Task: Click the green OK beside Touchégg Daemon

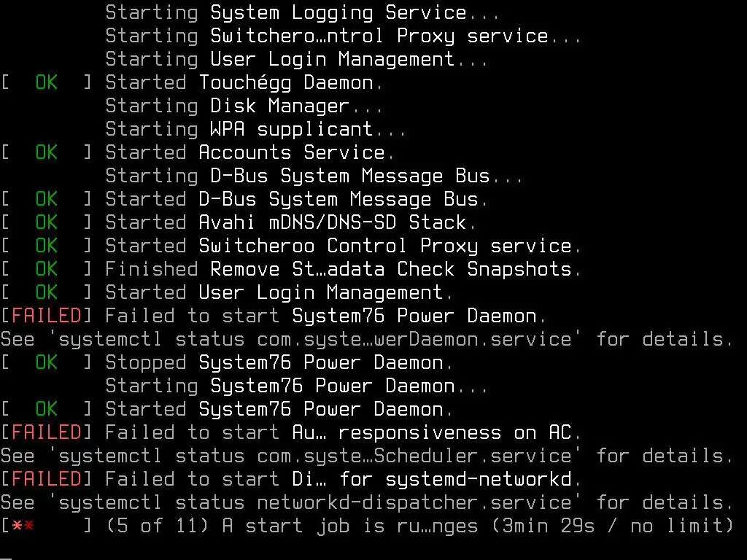Action: pos(46,83)
